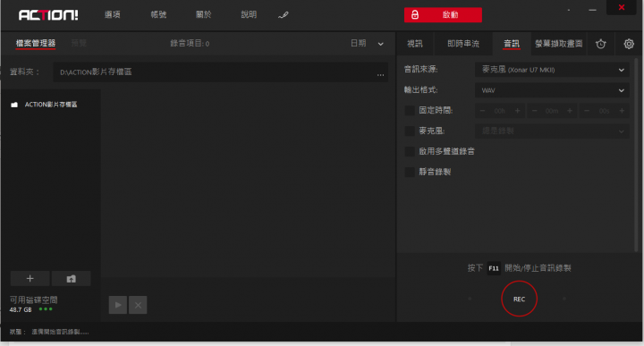Decrease minutes in fixed time
Viewport: 644px width, 346px height.
click(x=534, y=111)
